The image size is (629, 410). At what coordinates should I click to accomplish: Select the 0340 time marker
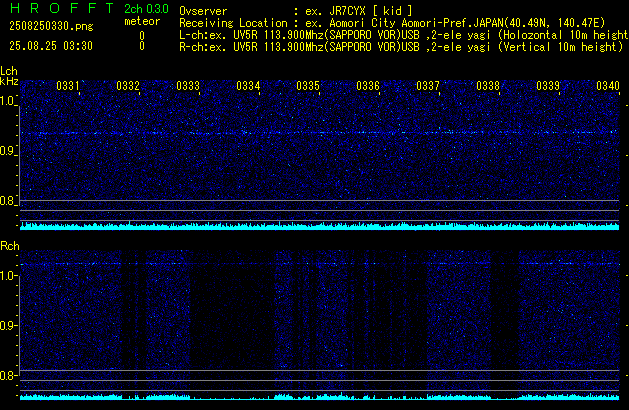pos(608,86)
